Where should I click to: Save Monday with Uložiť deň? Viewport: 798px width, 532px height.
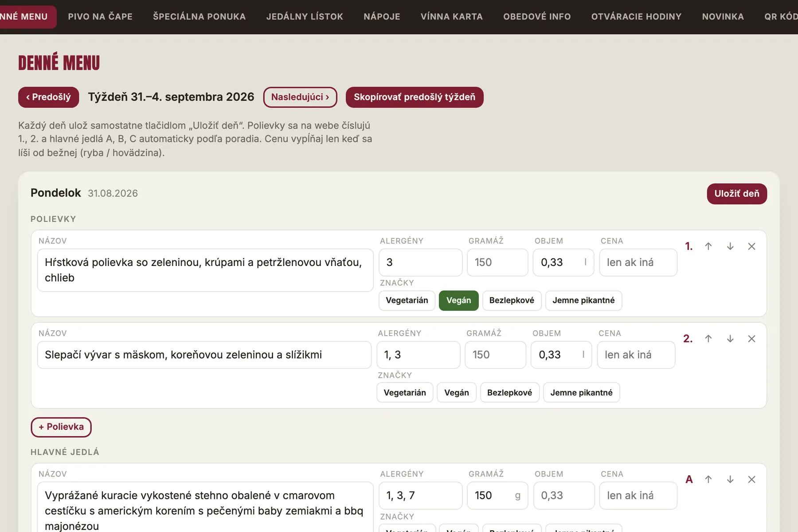click(737, 194)
